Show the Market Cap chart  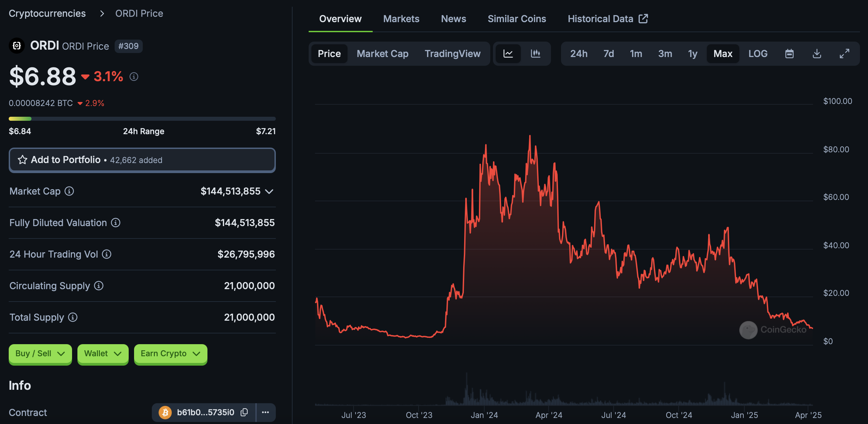382,54
